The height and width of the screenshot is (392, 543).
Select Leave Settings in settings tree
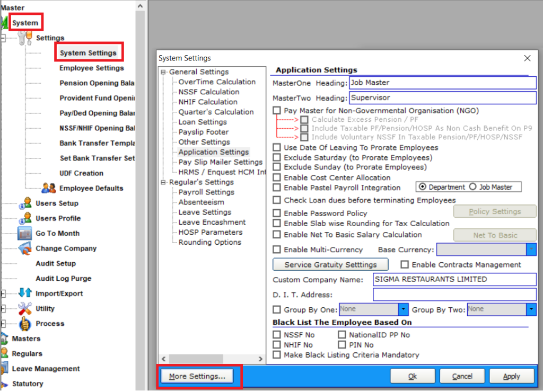point(204,212)
